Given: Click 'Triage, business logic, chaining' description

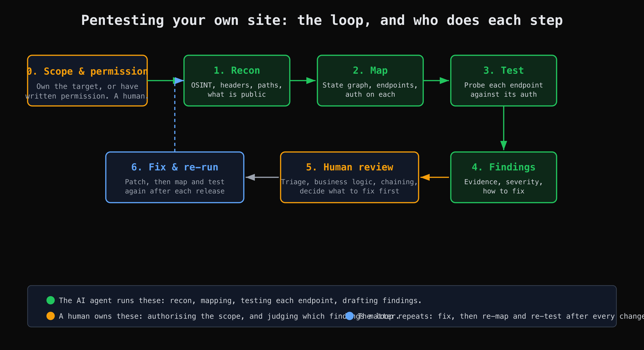Looking at the screenshot, I should (350, 186).
